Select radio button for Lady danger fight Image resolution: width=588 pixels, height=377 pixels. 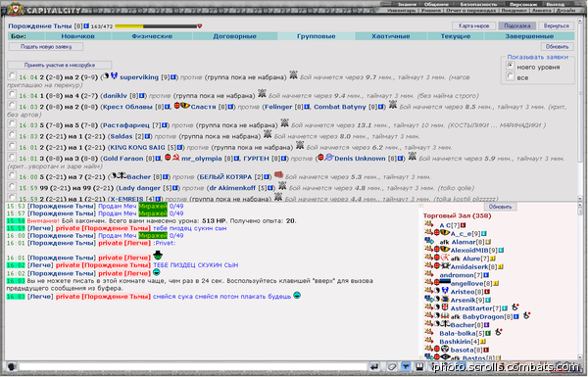(12, 187)
